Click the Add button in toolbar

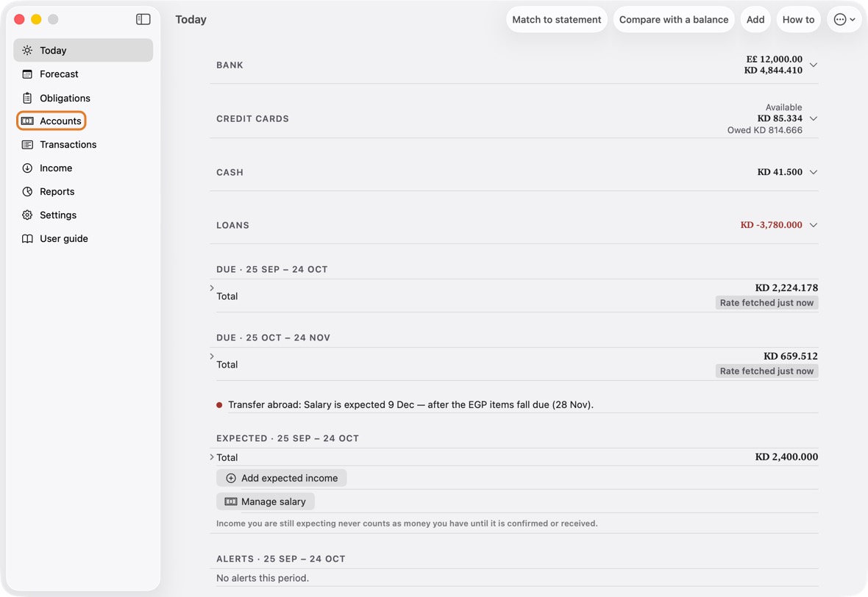click(x=755, y=19)
